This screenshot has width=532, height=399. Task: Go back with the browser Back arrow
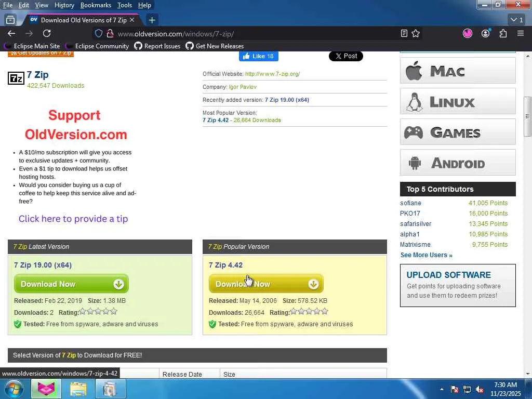coord(11,33)
